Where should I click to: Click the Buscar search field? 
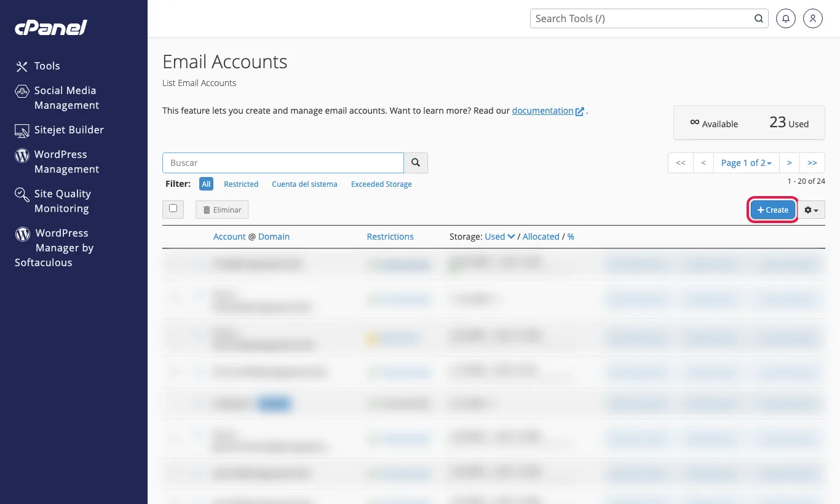coord(283,163)
